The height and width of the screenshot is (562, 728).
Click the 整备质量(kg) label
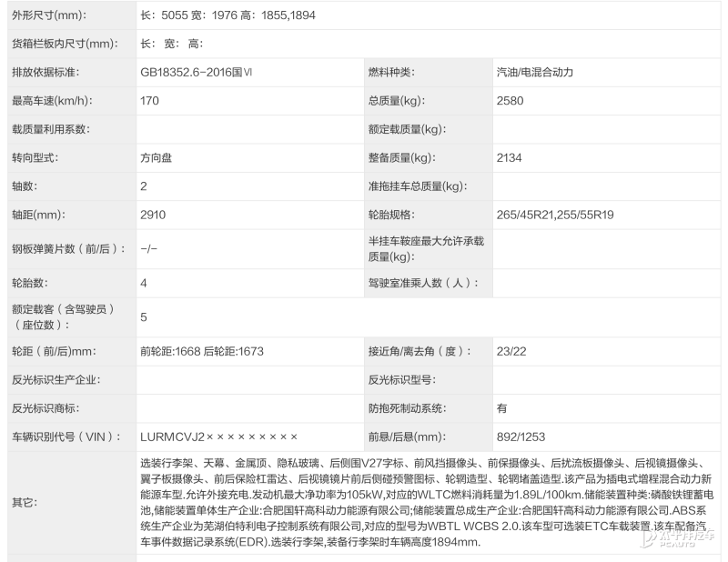click(402, 158)
